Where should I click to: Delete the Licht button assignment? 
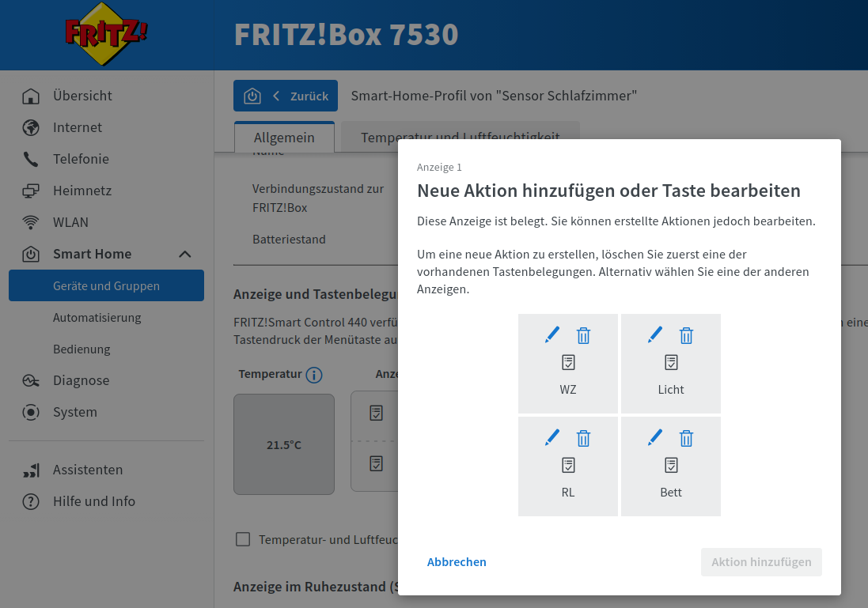[687, 335]
